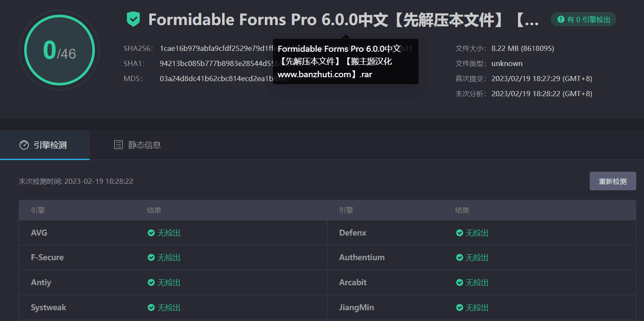Click the green check icon in the AVG row

151,233
